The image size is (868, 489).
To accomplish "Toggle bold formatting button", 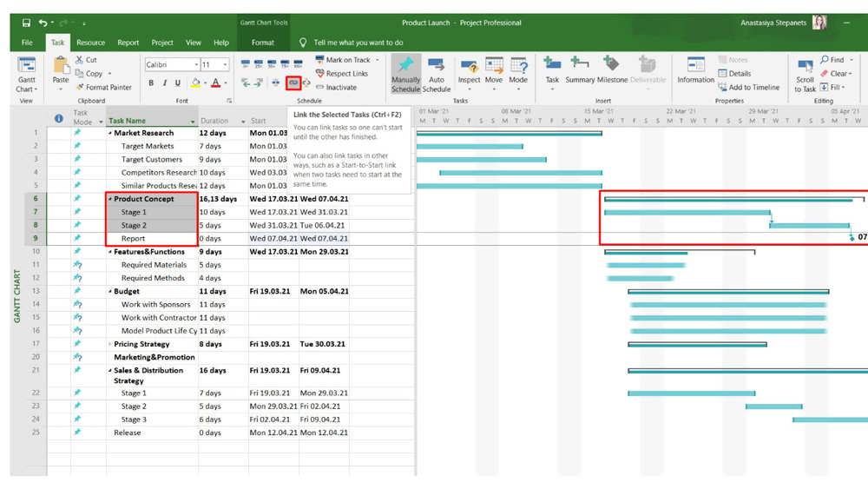I will point(151,83).
